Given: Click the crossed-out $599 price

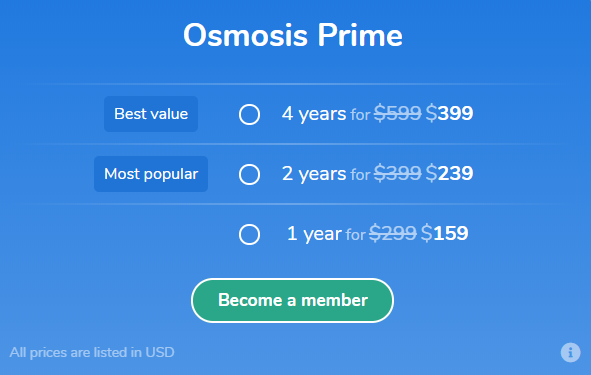Looking at the screenshot, I should pyautogui.click(x=397, y=113).
